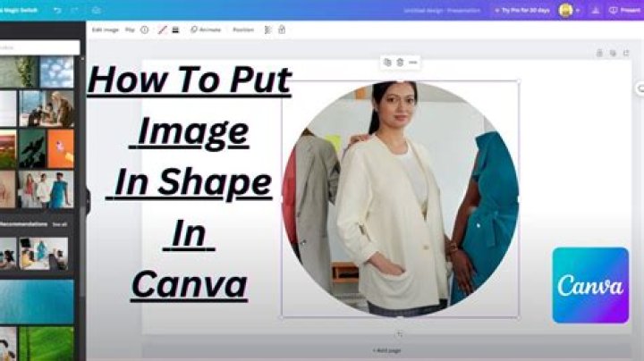Click the Redo arrow icon
Screen dimensions: 644x361
pyautogui.click(x=74, y=10)
